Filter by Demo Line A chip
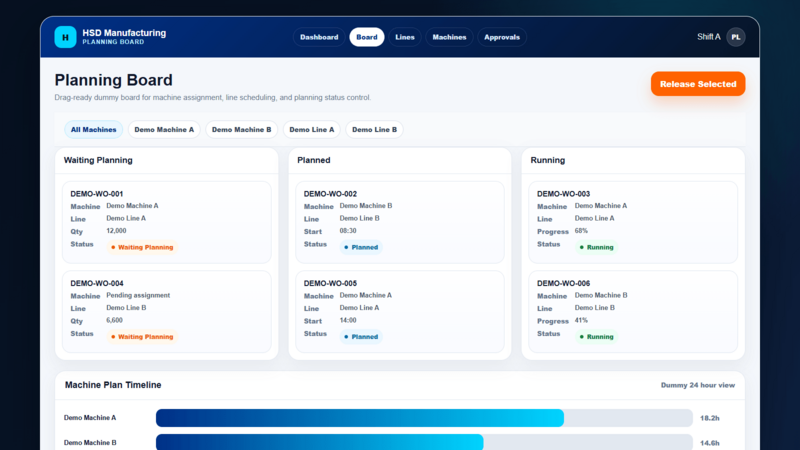800x450 pixels. pos(312,130)
